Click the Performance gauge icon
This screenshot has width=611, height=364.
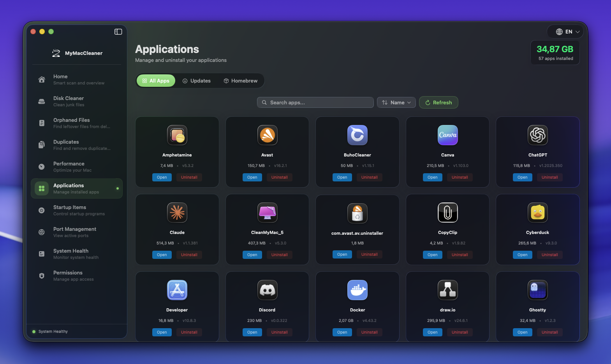(42, 167)
